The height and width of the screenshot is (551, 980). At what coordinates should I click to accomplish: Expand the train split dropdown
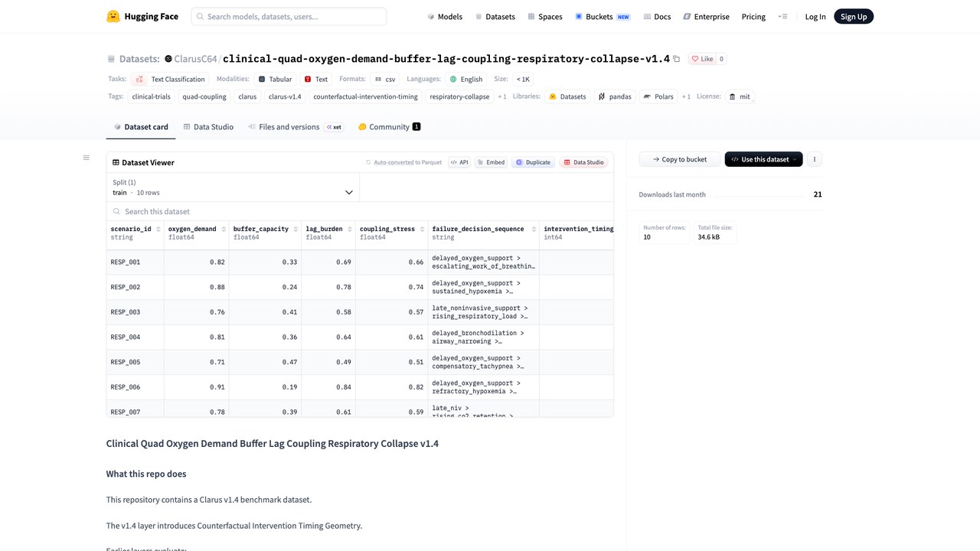point(233,187)
